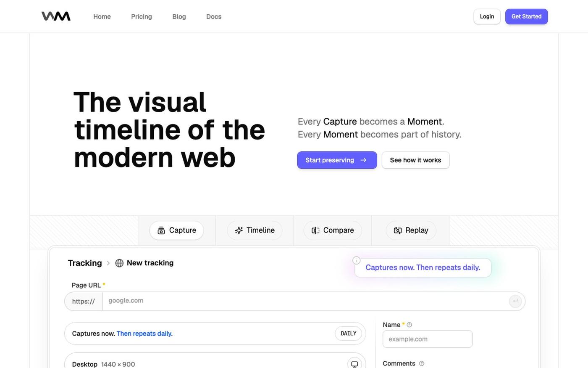Click the Then repeats daily link text
The height and width of the screenshot is (368, 588).
tap(144, 334)
